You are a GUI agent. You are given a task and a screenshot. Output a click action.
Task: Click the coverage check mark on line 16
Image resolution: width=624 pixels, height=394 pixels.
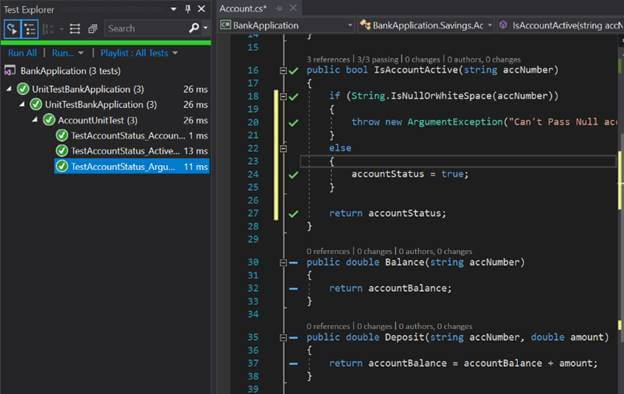click(x=294, y=71)
